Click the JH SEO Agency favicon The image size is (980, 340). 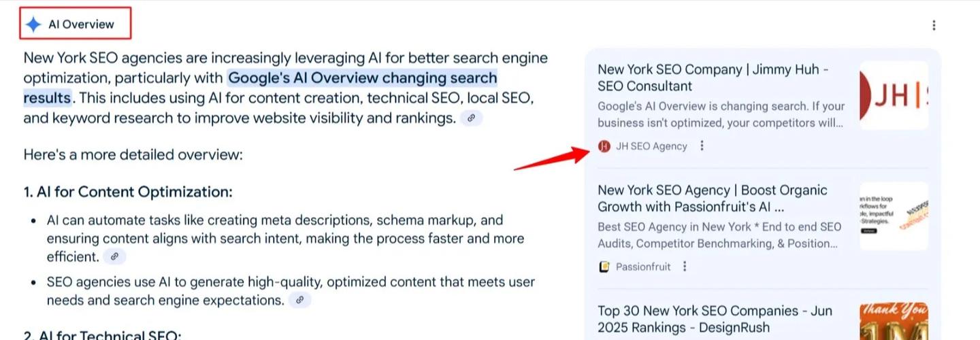604,146
